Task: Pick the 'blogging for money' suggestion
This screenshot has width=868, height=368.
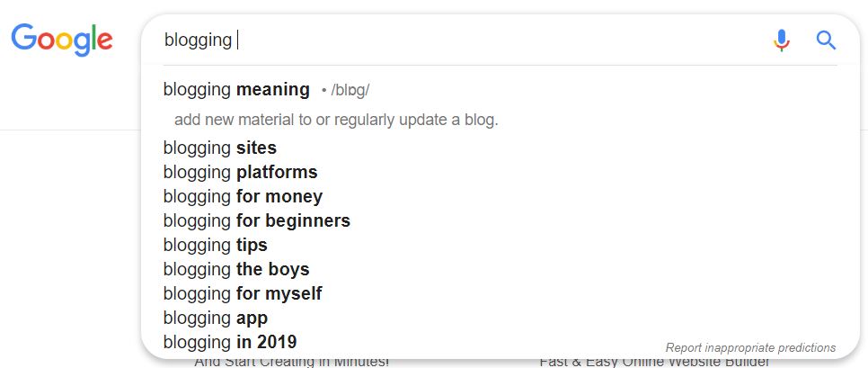Action: pos(500,197)
